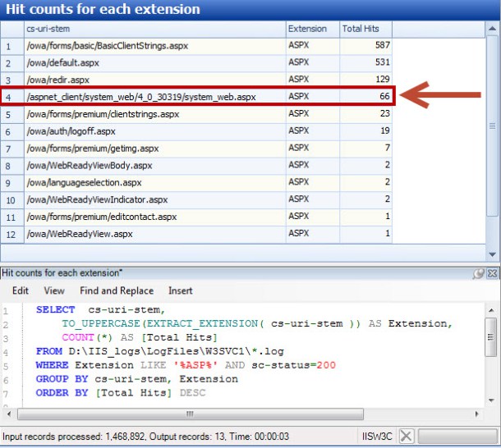
Task: Select the system_web.aspx row cell
Action: pyautogui.click(x=155, y=97)
